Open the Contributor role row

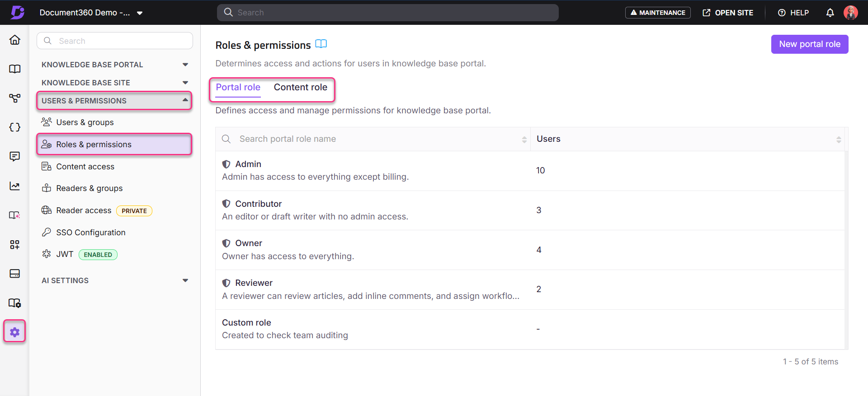click(530, 210)
